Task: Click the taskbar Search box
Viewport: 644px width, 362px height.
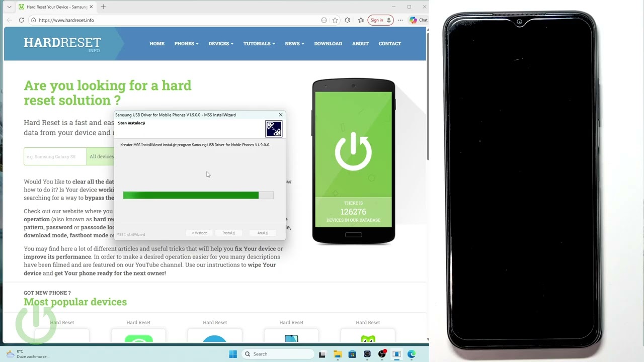Action: pos(277,354)
